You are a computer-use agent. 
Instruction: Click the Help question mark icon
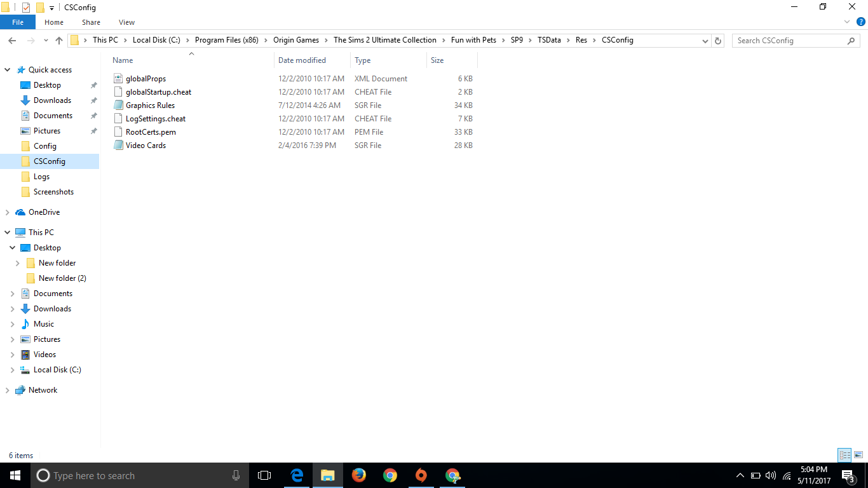[x=860, y=22]
